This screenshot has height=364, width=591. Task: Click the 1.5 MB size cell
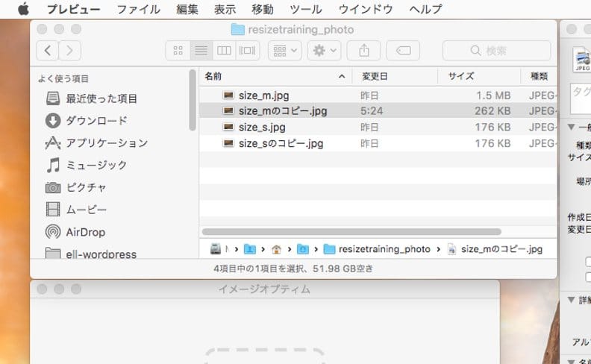tap(493, 95)
